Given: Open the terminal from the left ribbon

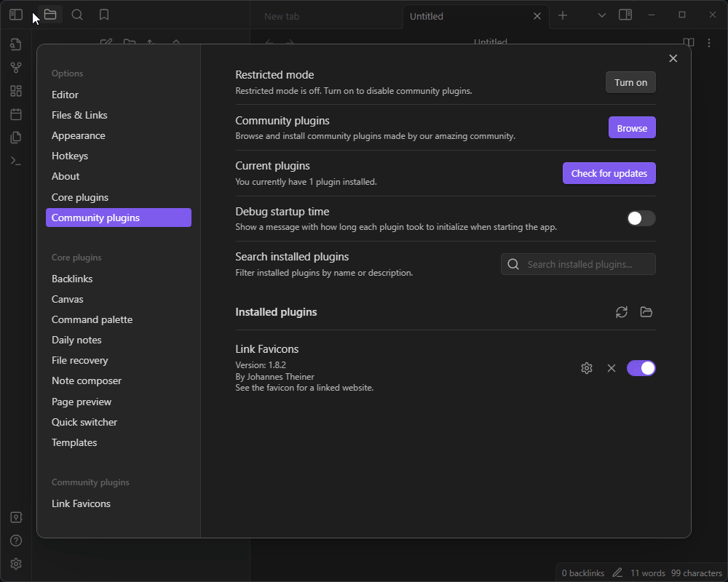Looking at the screenshot, I should pos(15,160).
